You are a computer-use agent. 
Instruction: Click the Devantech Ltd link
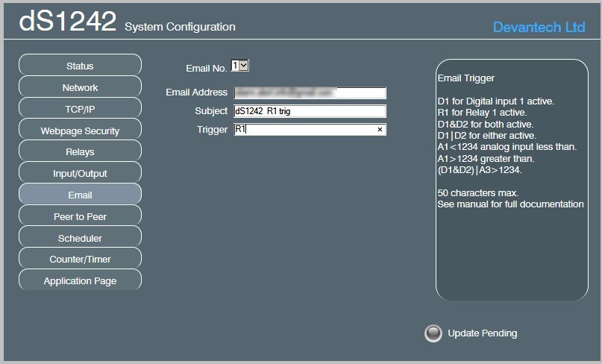click(x=539, y=27)
